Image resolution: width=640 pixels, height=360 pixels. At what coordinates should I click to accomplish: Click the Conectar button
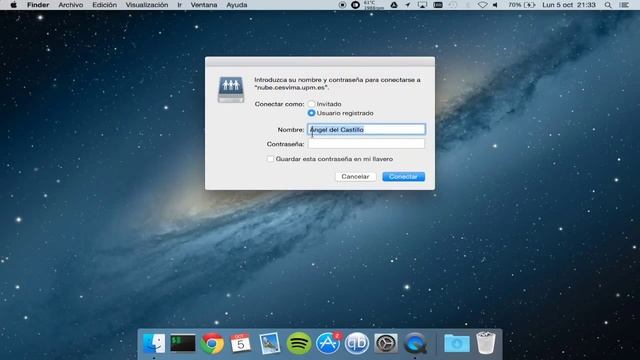[x=403, y=176]
